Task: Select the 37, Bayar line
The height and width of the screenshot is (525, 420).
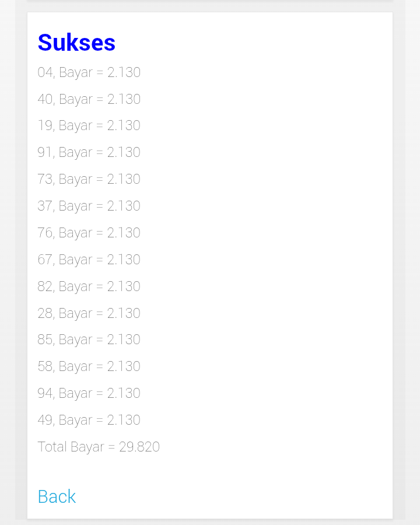Action: click(x=89, y=206)
